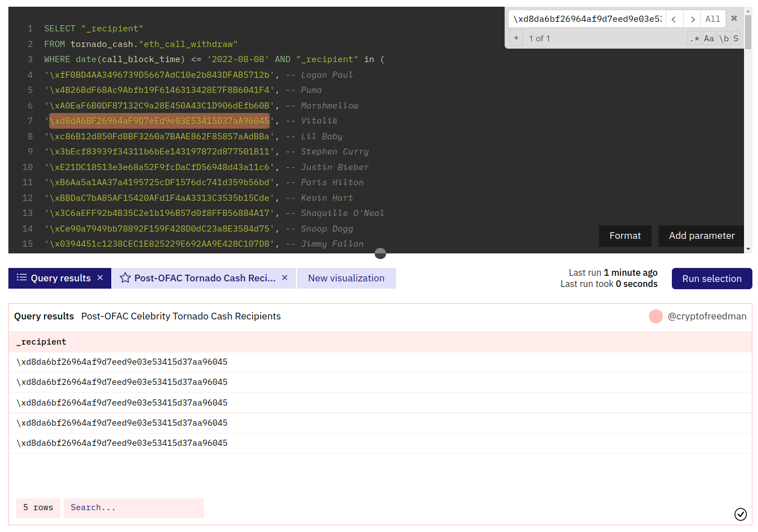Screen dimensions: 758x532
Task: Click the editor resize handle circle
Action: 380,253
